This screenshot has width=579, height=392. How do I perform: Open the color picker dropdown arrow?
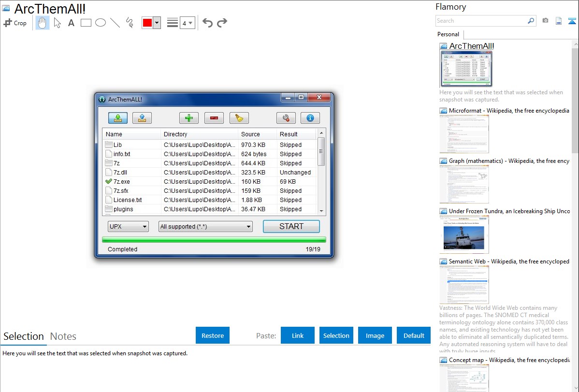157,23
